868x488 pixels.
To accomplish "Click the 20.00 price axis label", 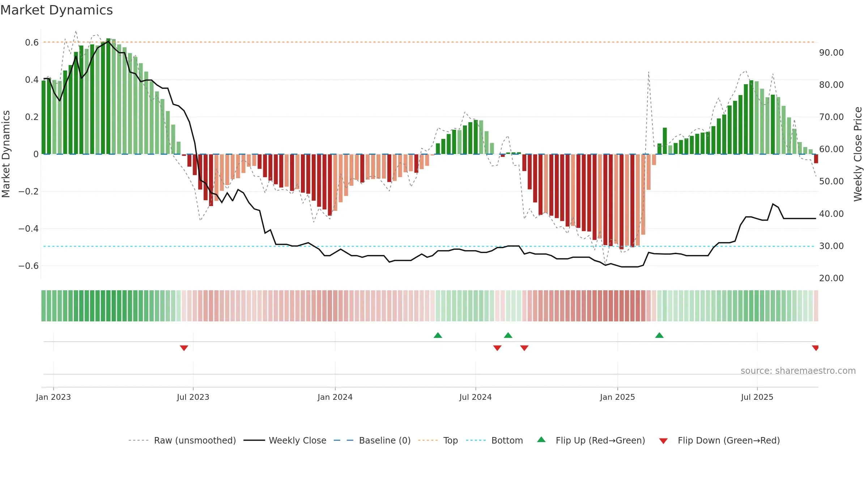I will point(831,278).
